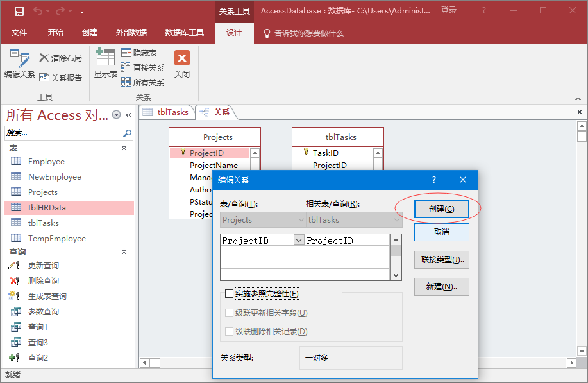The image size is (588, 383).
Task: Collapse the 表 group in navigation pane
Action: coord(124,148)
